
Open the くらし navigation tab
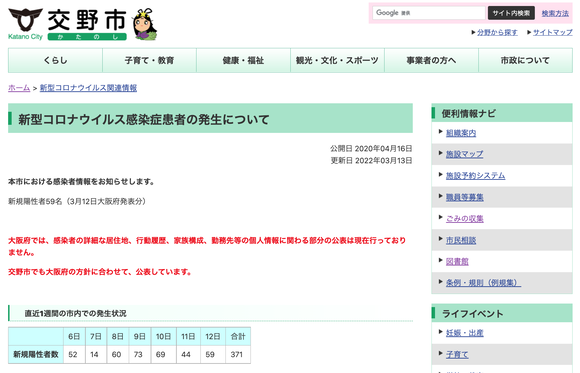pos(55,60)
